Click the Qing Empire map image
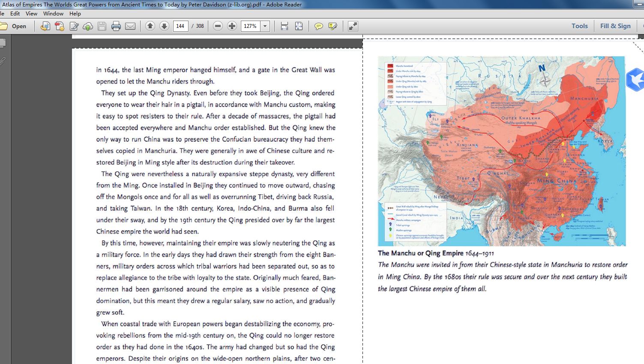The width and height of the screenshot is (644, 364). pos(502,151)
